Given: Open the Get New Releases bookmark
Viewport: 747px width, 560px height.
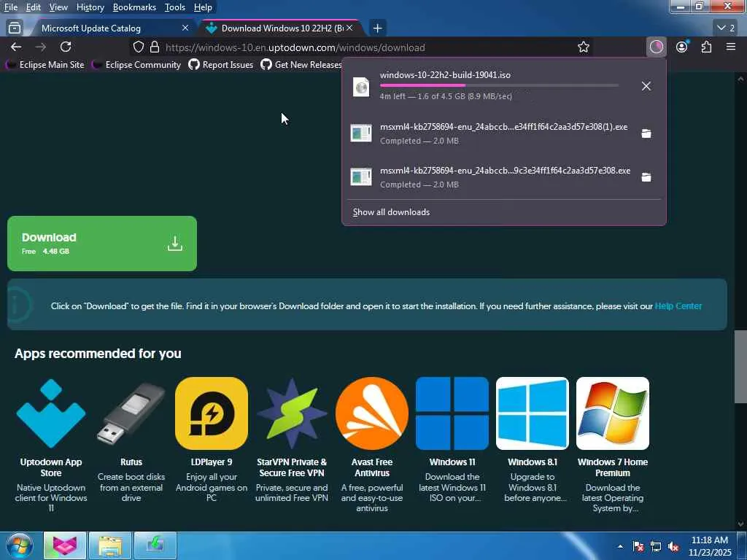Looking at the screenshot, I should 301,64.
